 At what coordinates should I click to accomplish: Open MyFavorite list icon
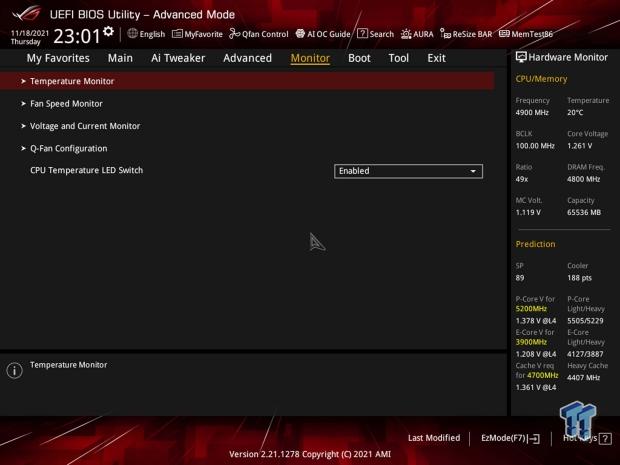177,34
